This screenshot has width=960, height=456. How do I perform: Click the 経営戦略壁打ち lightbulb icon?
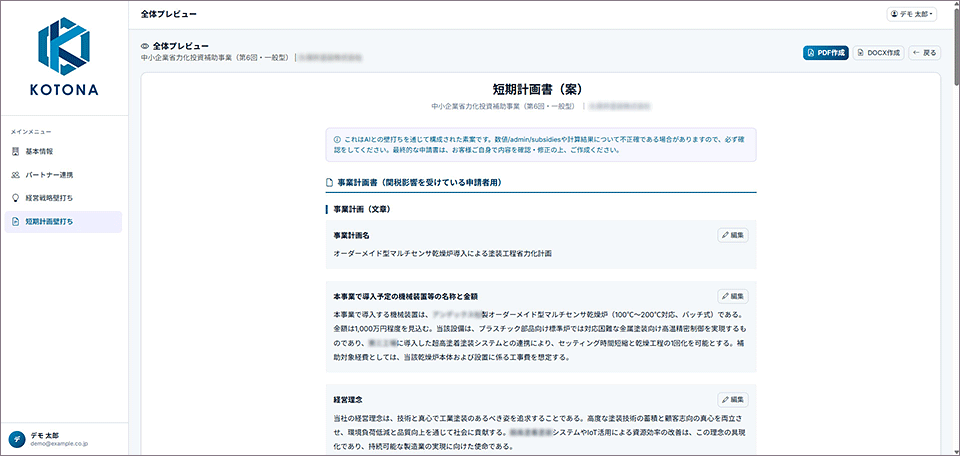click(x=15, y=198)
